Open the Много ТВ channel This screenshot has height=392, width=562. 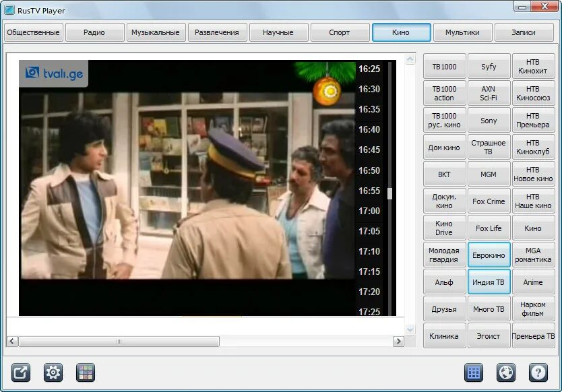click(489, 309)
